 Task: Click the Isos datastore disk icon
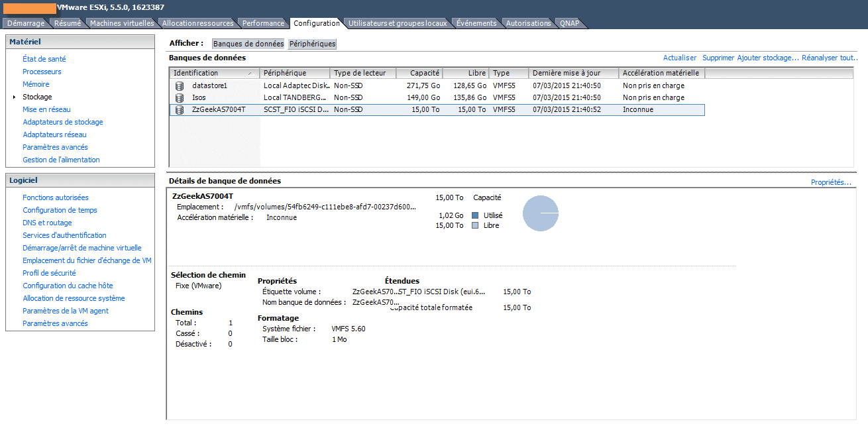tap(180, 97)
